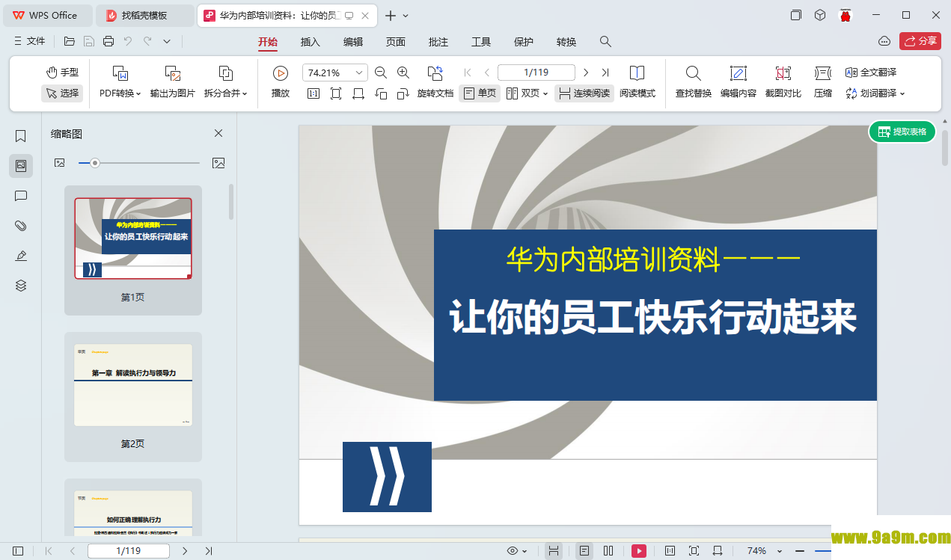Click red play button in status bar
Viewport: 951px width, 560px height.
639,551
